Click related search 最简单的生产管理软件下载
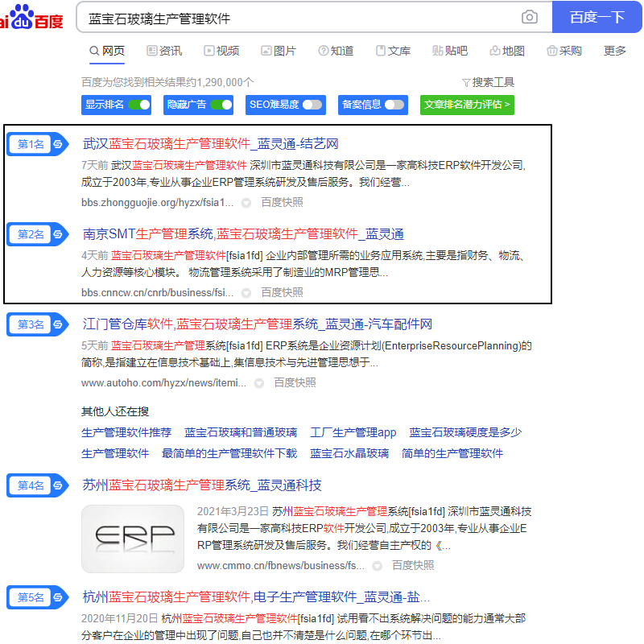644x644 pixels. pos(229,454)
